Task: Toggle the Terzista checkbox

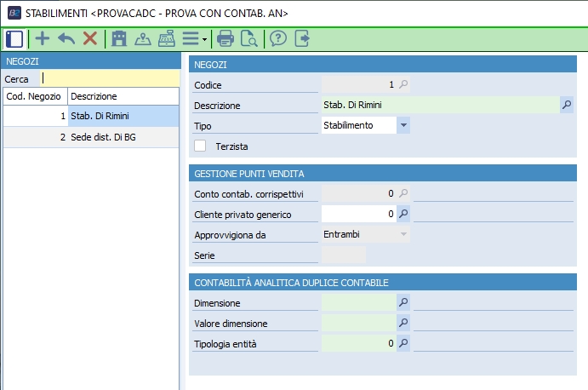Action: 201,146
